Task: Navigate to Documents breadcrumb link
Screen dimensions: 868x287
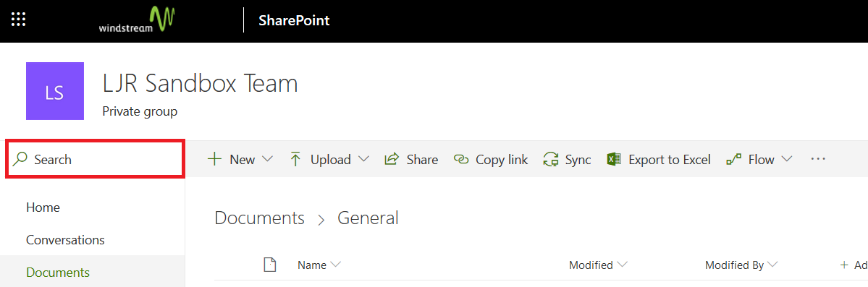Action: click(x=260, y=218)
